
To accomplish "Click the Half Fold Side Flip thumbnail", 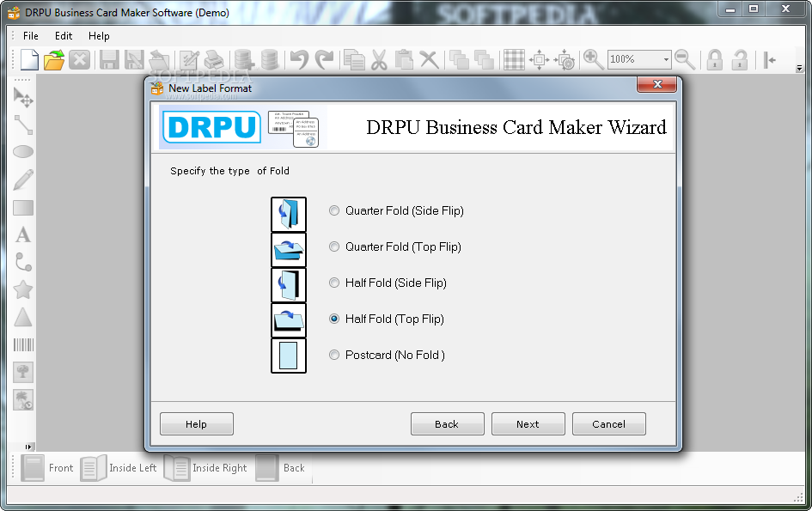I will coord(289,285).
